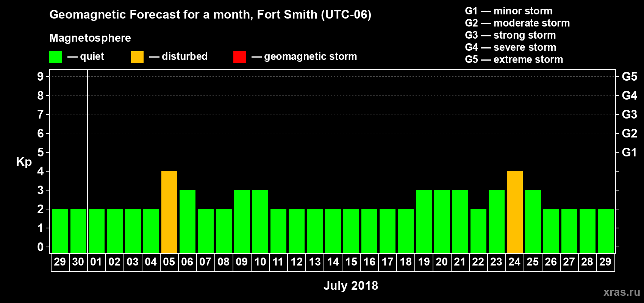Viewport: 644px width, 303px height.
Task: Select the orange bar for July 24
Action: pyautogui.click(x=515, y=212)
